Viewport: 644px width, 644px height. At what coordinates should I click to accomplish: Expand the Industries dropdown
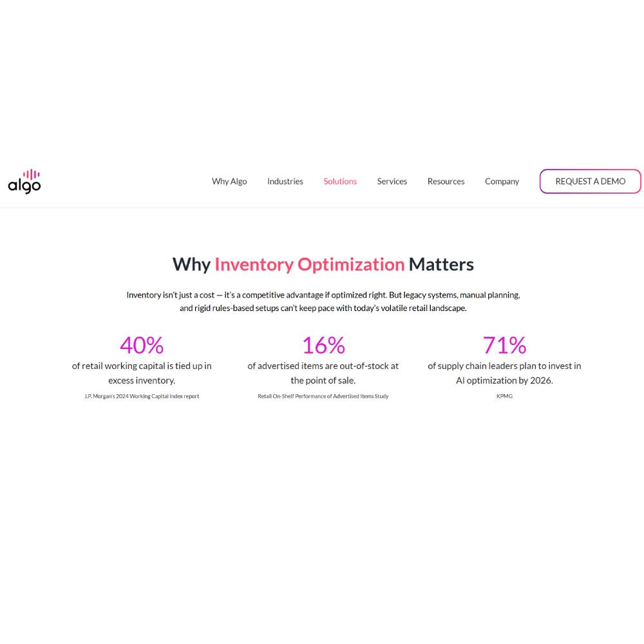click(285, 181)
